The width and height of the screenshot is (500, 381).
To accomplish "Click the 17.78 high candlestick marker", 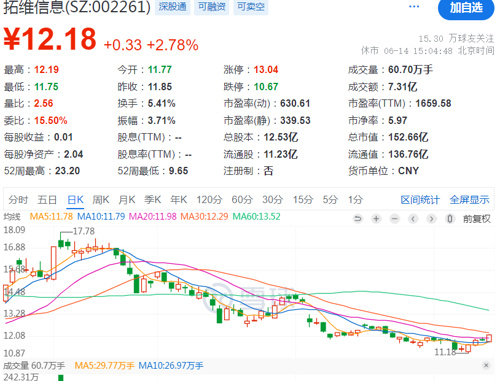I will (x=83, y=231).
